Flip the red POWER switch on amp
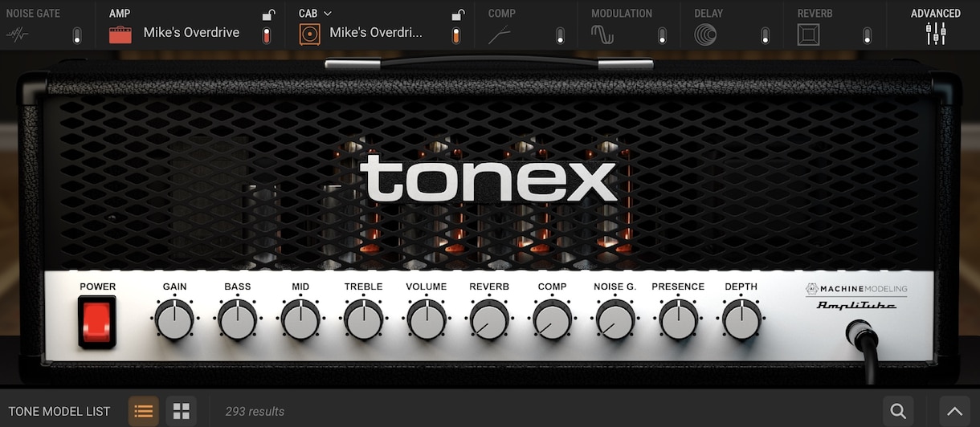The height and width of the screenshot is (427, 980). point(97,322)
